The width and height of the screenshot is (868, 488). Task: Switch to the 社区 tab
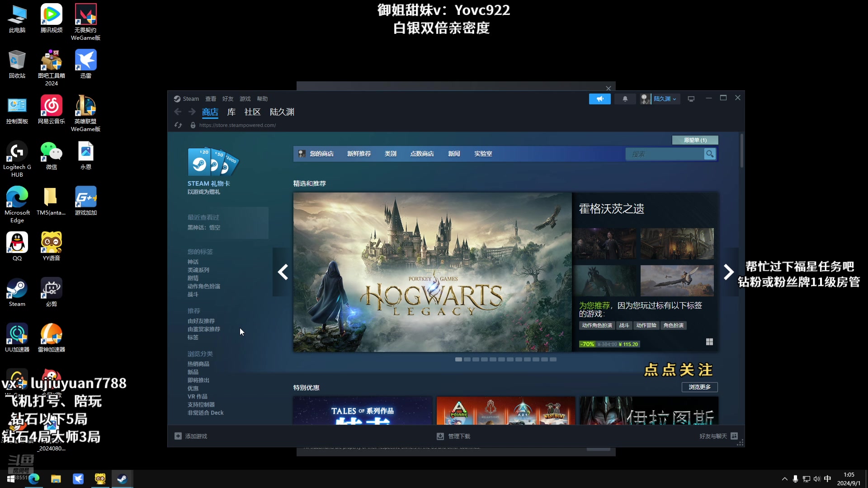pos(252,112)
